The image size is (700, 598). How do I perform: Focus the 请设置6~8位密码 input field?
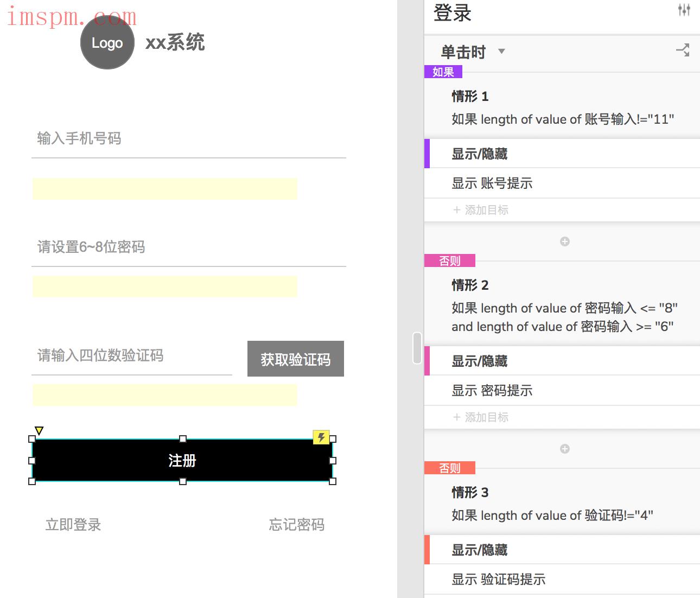click(x=189, y=247)
